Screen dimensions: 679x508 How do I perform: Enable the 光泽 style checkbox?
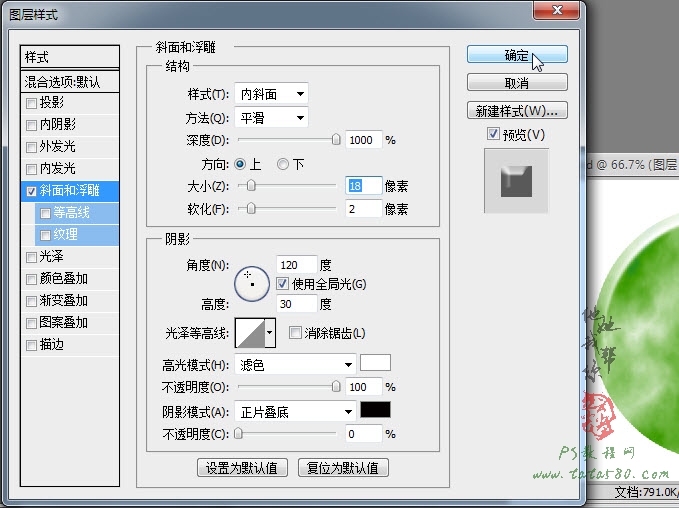[31, 257]
